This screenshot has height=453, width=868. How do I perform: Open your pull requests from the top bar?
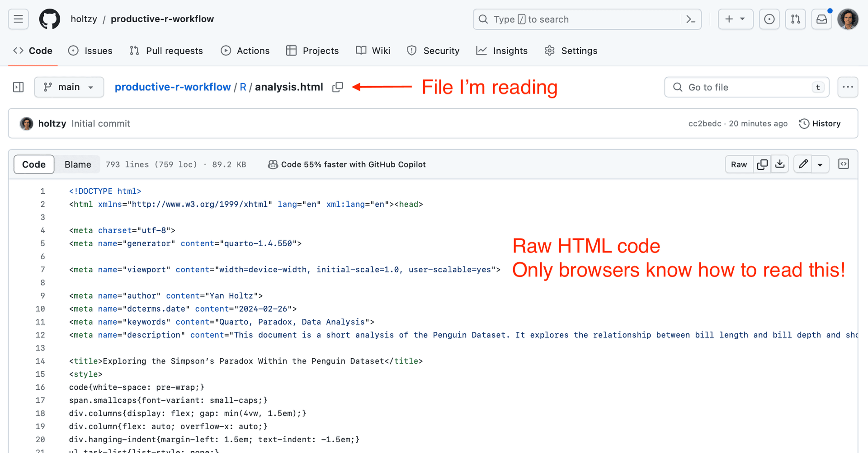pyautogui.click(x=795, y=19)
